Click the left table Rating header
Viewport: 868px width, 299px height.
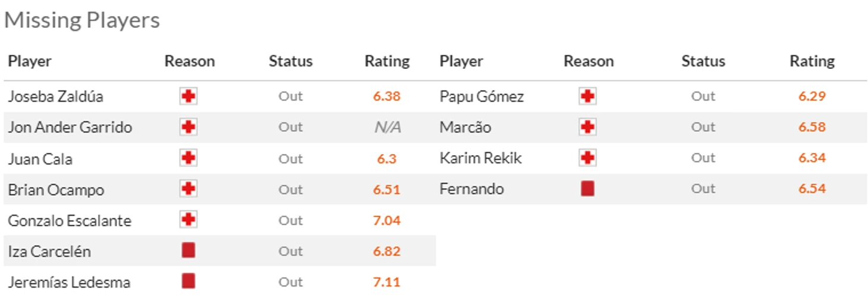387,61
